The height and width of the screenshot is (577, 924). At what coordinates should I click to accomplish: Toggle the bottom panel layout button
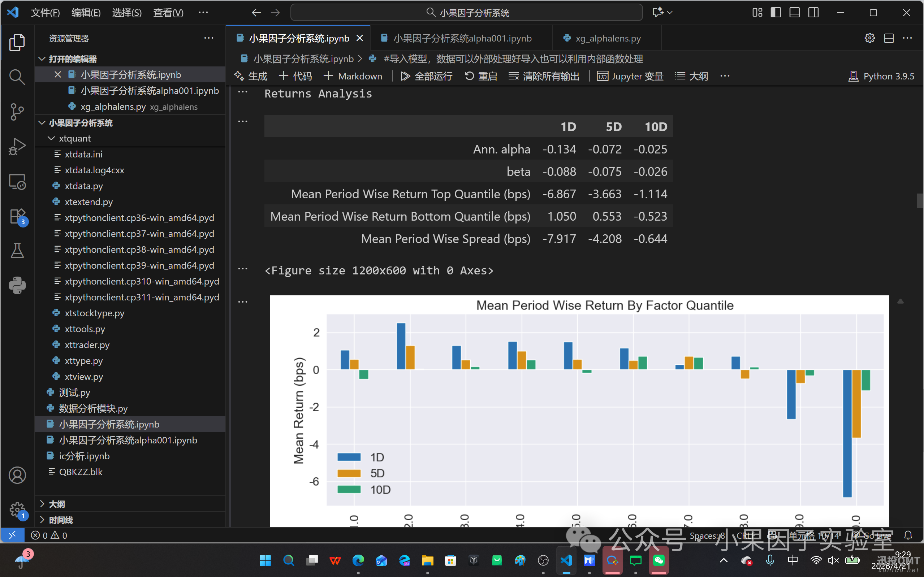point(795,13)
